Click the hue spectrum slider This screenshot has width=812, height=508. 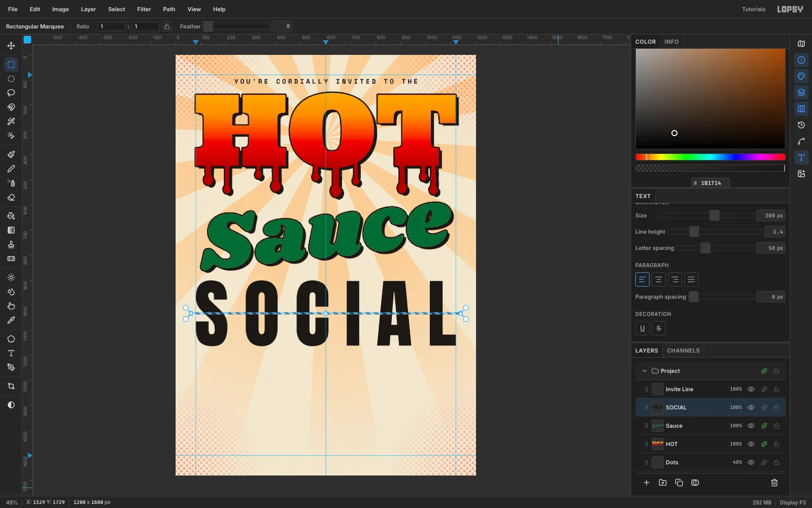tap(710, 157)
